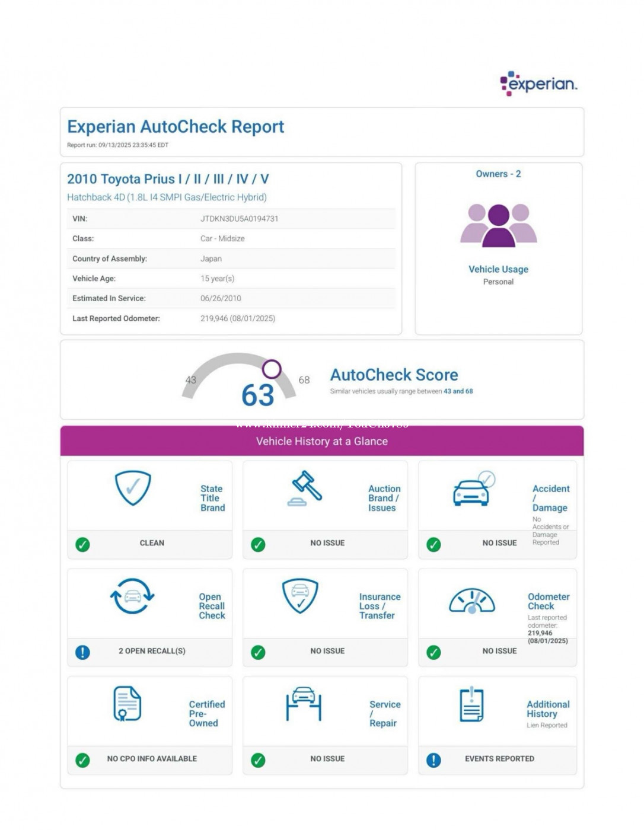This screenshot has width=644, height=830.
Task: Click the VIN number value
Action: (239, 219)
